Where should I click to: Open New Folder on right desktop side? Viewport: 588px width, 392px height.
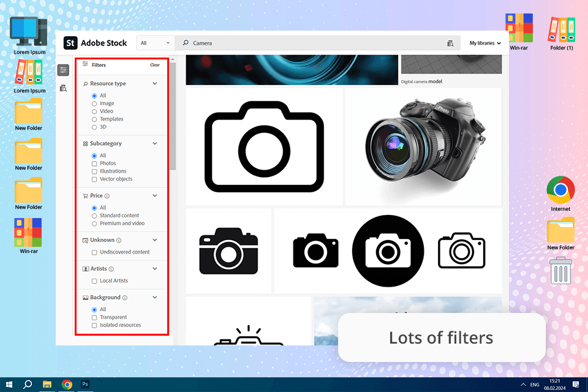(560, 234)
